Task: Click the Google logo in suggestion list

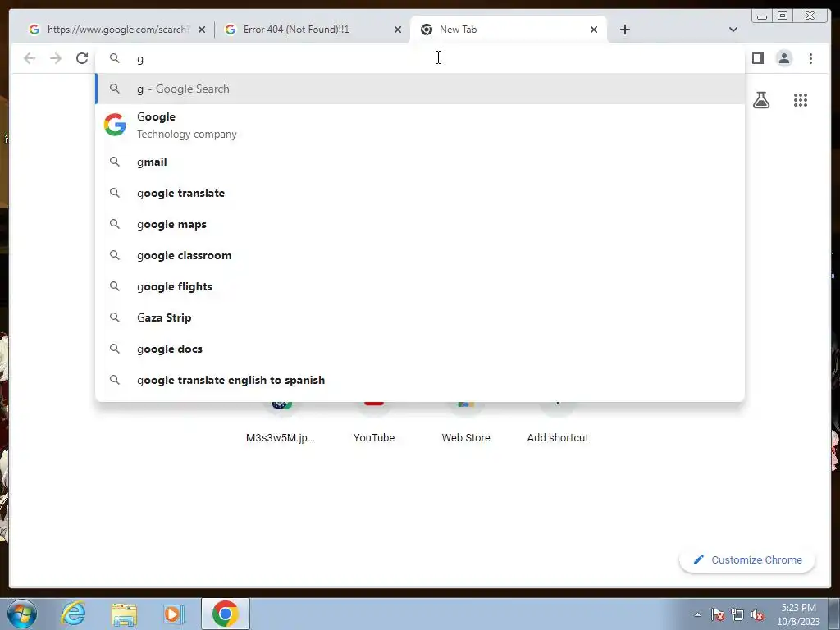Action: pyautogui.click(x=115, y=125)
